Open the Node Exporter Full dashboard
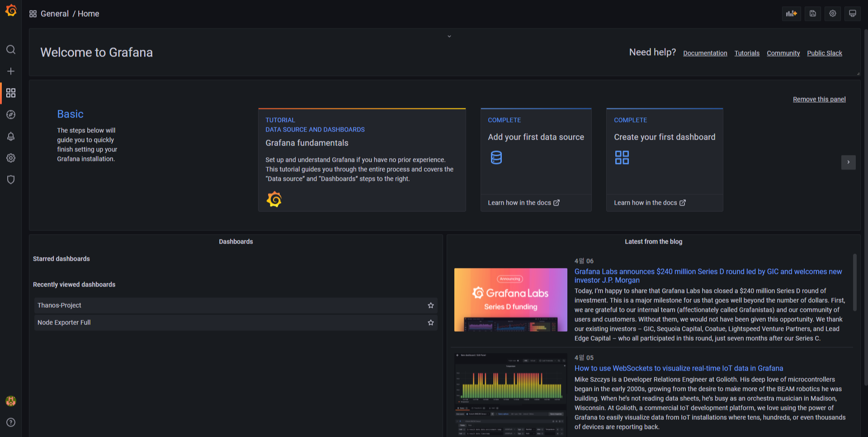This screenshot has height=437, width=868. [x=236, y=323]
